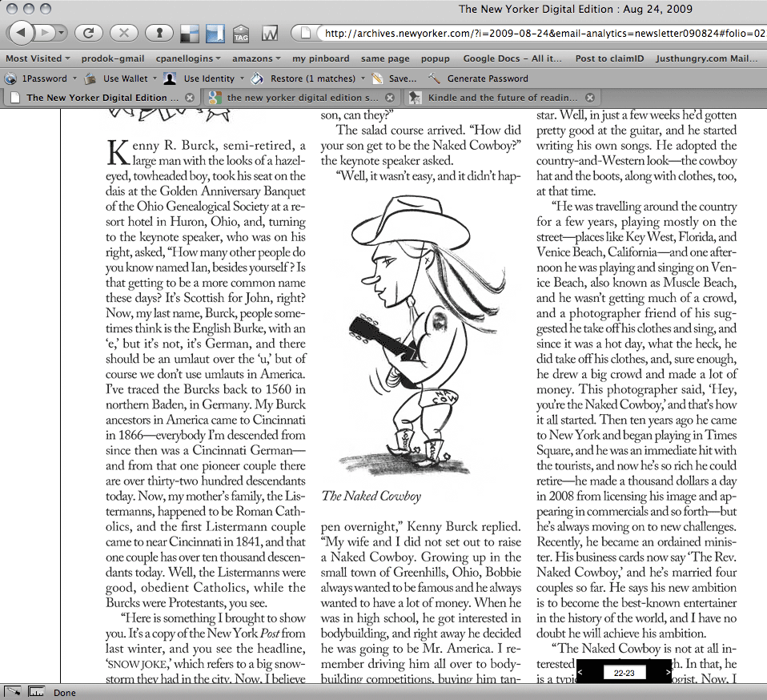Viewport: 767px width, 700px height.
Task: Click the popup bookmarklet
Action: tap(436, 58)
